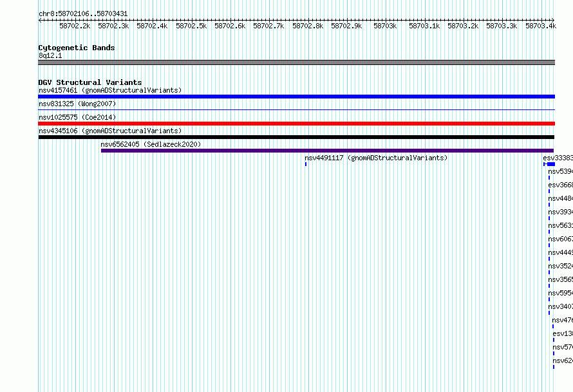Click the 58703.1k ruler tick label
Screen dimensions: 573x392
pyautogui.click(x=424, y=26)
